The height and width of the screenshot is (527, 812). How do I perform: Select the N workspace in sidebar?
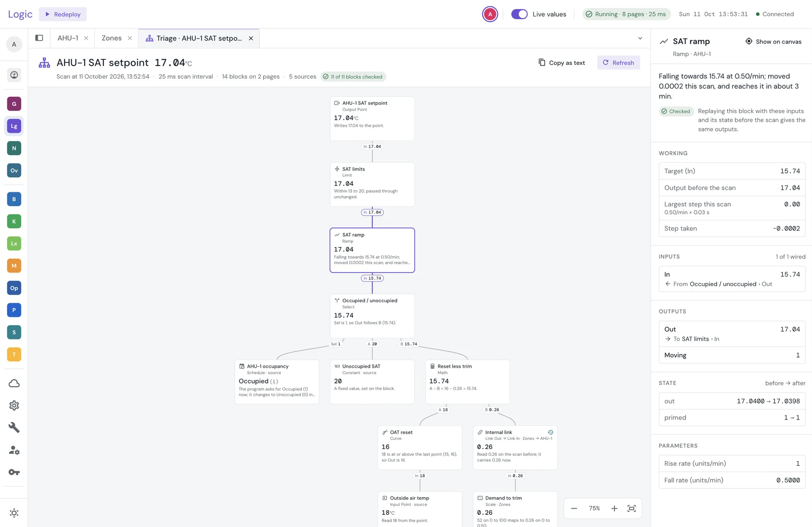pos(14,148)
